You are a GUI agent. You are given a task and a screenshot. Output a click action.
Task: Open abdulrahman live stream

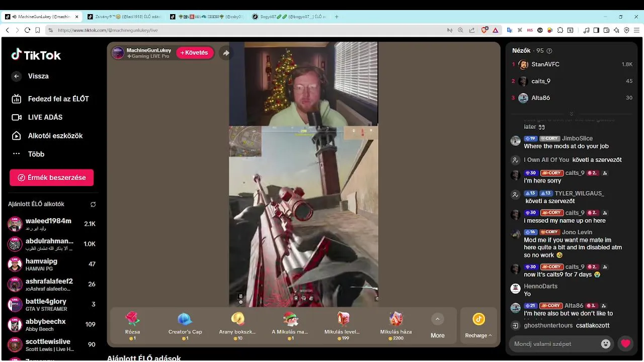coord(52,244)
